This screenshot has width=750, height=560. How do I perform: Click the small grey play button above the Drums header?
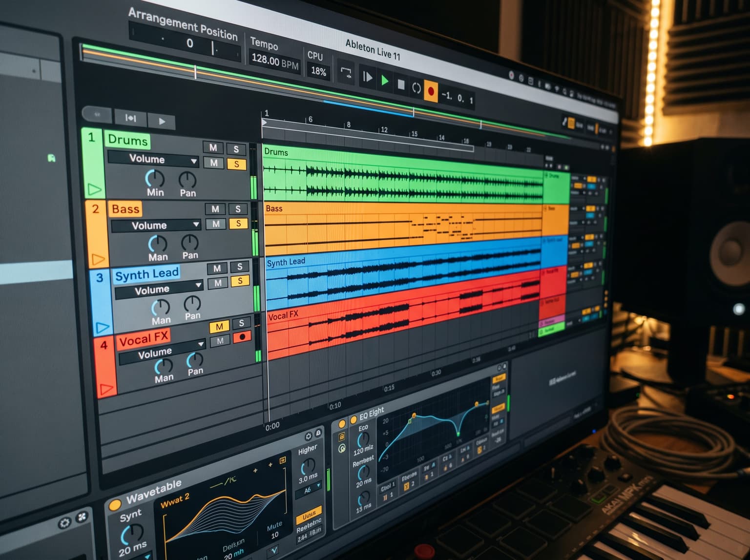pos(162,121)
